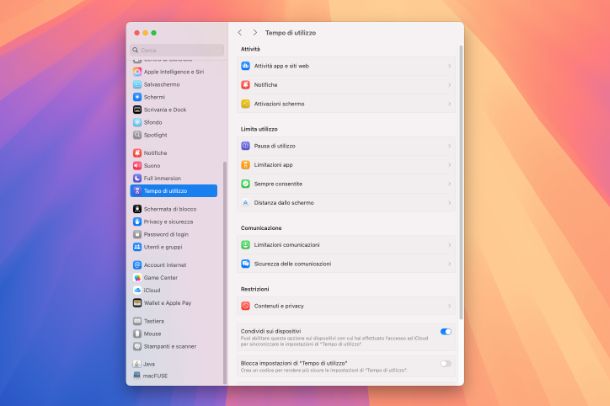Click the main panel vertical scrollbar
Screen dimensions: 610x406
(x=461, y=180)
